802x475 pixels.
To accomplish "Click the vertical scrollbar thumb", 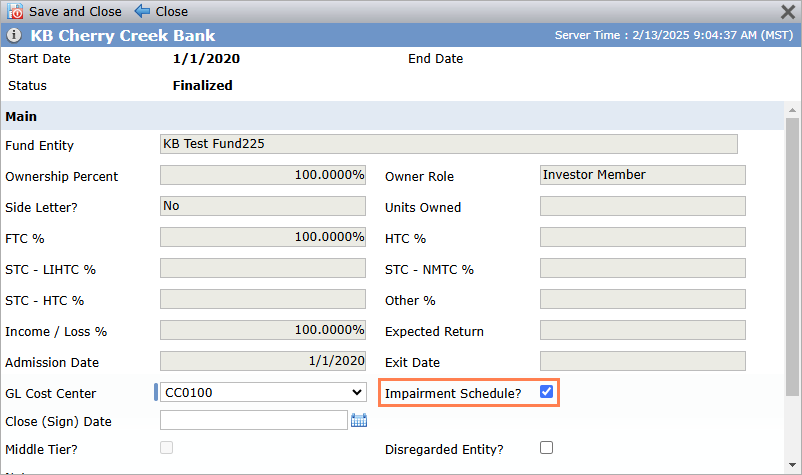I will (792, 257).
